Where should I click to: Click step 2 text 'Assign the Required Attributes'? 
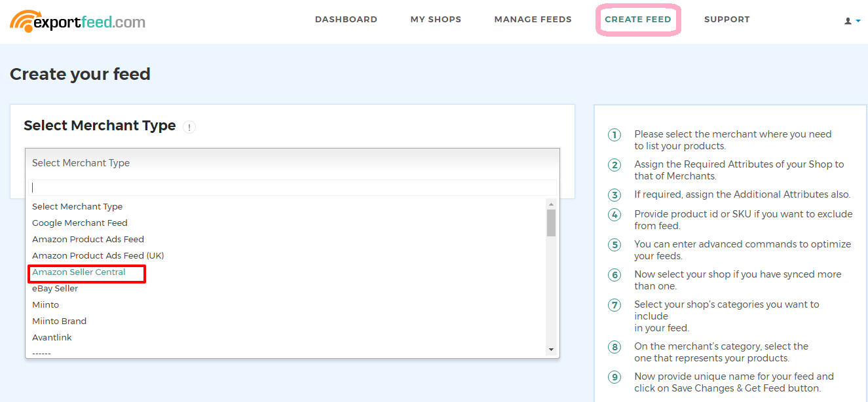coord(739,170)
